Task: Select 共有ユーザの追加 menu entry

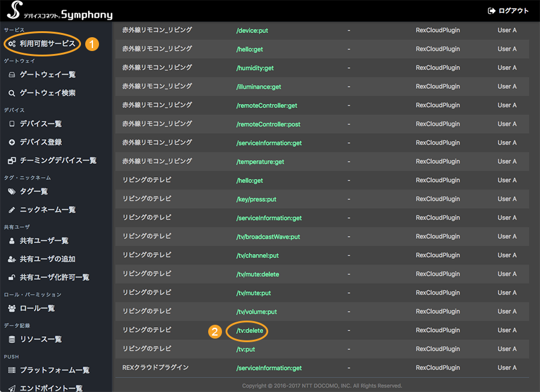Action: 47,259
